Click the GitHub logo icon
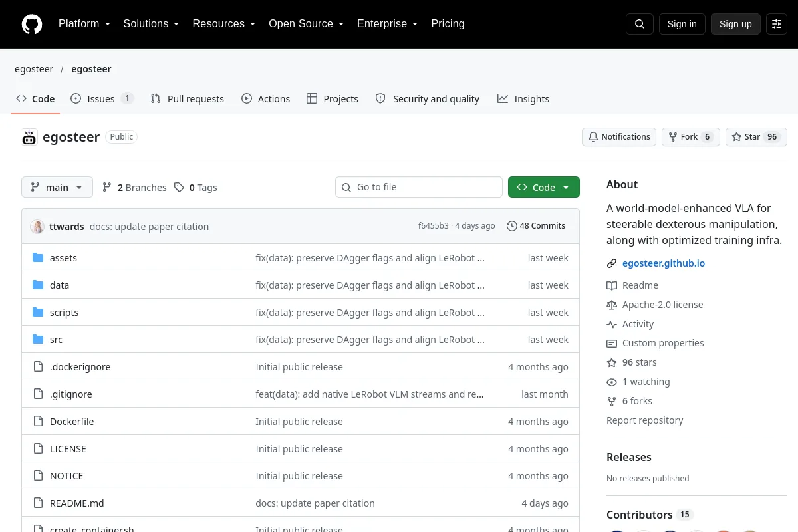Screen dimensions: 798x532 point(32,24)
